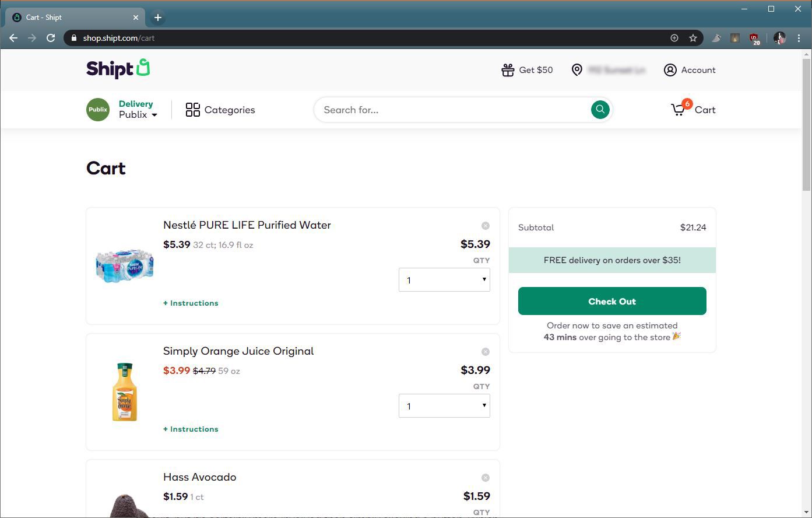Click the install plus icon in address bar
The height and width of the screenshot is (518, 812).
[674, 38]
